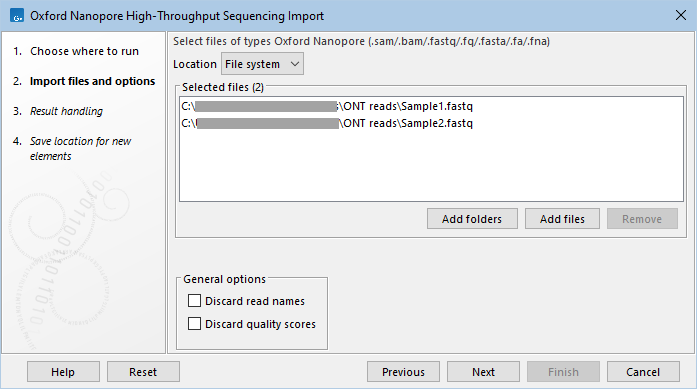Close the Oxford Nanopore import dialog
Image resolution: width=697 pixels, height=389 pixels.
point(681,15)
